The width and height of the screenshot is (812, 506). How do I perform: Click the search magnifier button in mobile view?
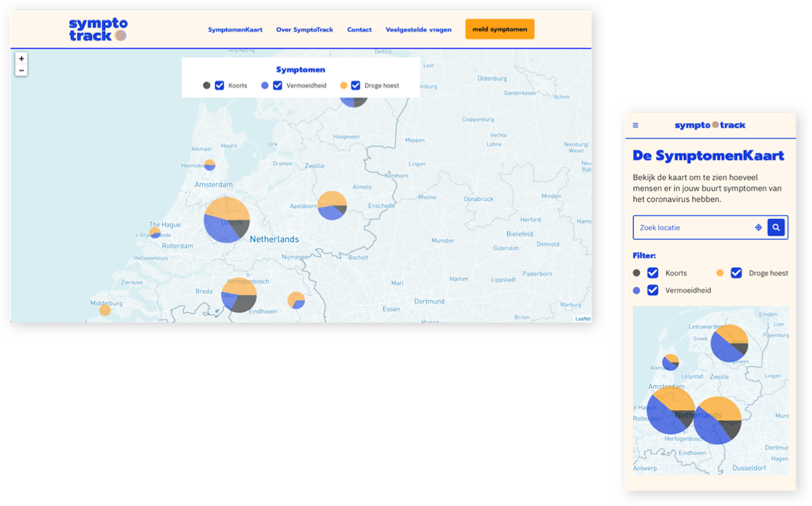tap(776, 227)
